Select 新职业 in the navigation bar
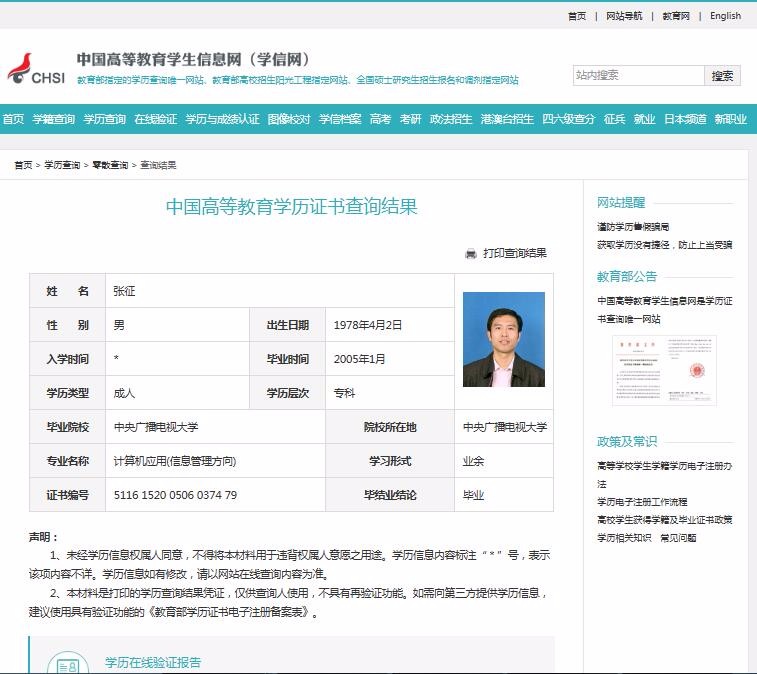 tap(731, 119)
